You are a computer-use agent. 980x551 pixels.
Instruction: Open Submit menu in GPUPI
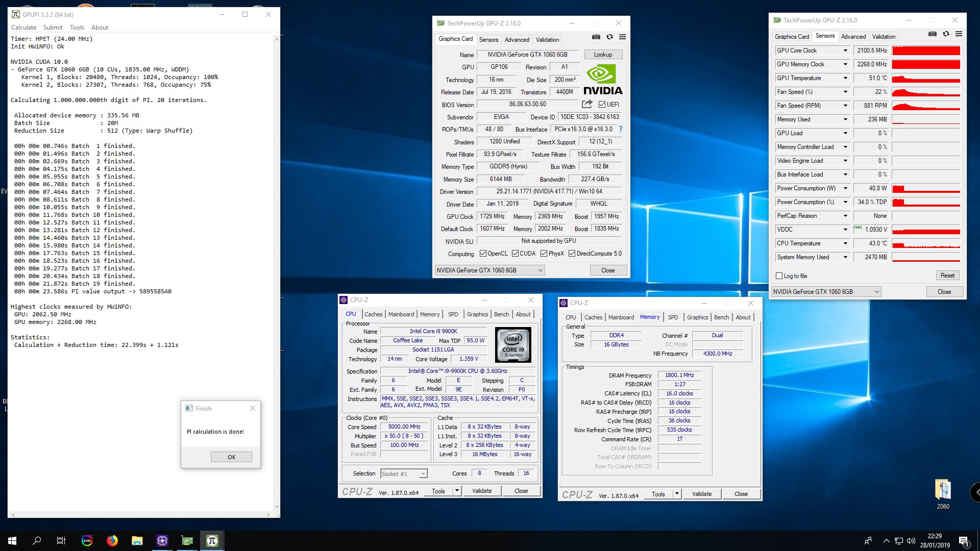53,28
